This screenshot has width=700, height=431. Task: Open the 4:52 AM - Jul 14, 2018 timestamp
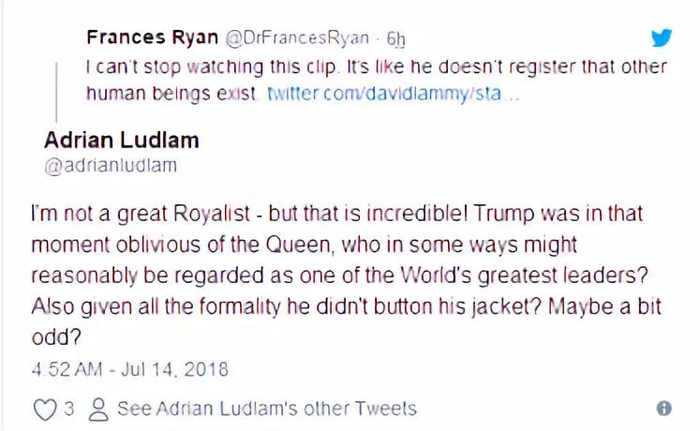click(x=130, y=369)
